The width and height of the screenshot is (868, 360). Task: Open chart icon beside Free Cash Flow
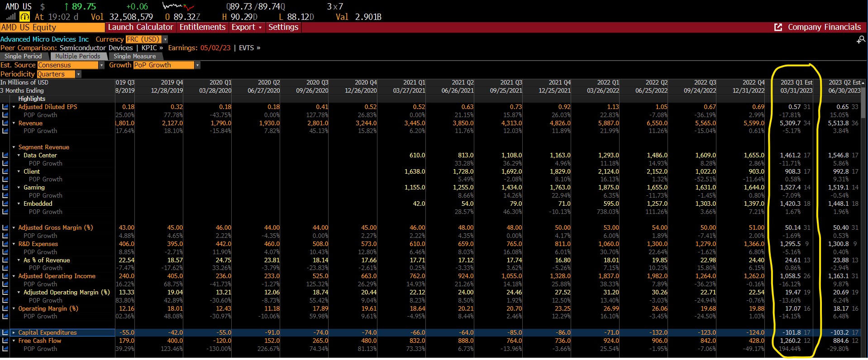coord(5,341)
